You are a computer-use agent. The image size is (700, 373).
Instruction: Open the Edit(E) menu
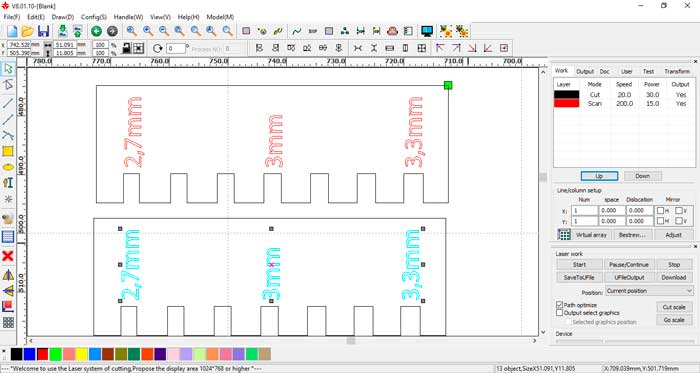click(x=36, y=17)
